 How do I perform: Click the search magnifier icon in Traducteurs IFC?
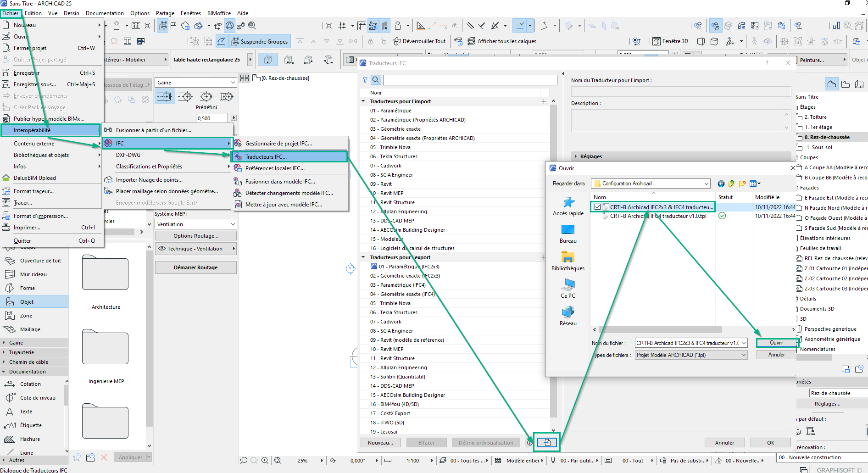pos(376,80)
